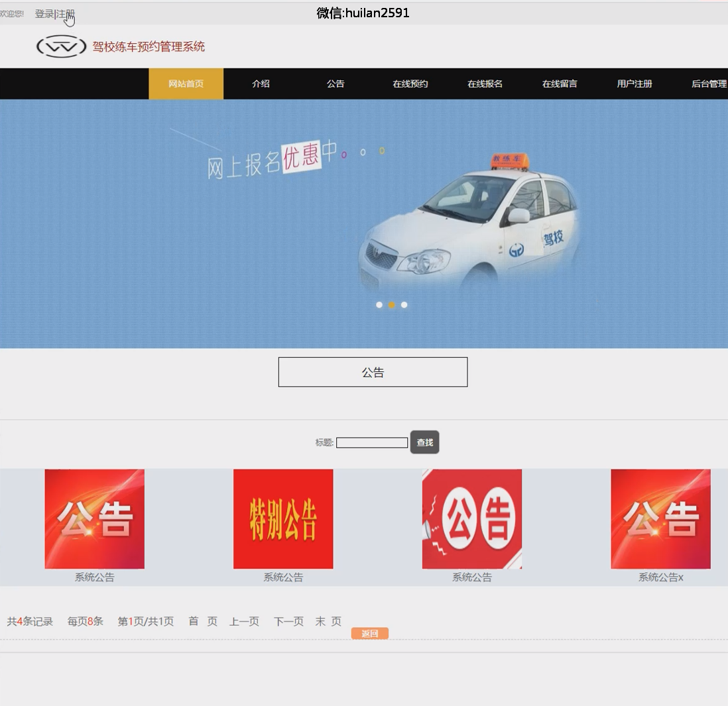This screenshot has height=706, width=728.
Task: Open the 网站首页 navigation tab
Action: click(x=186, y=84)
